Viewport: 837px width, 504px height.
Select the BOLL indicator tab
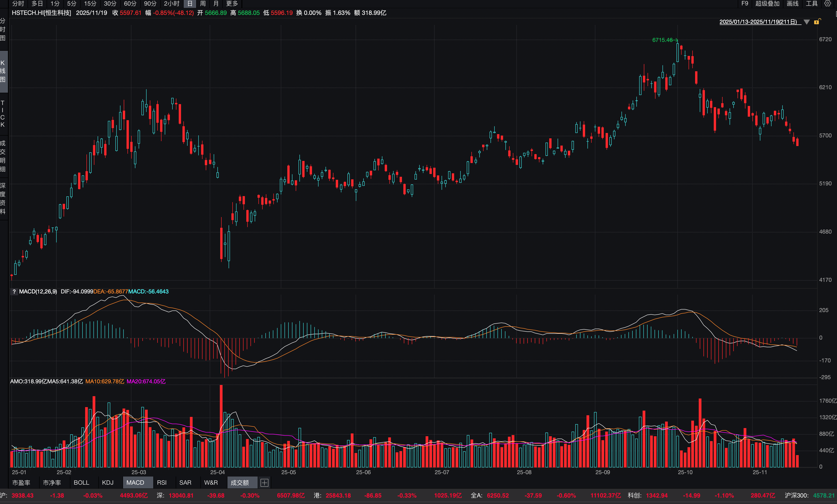(81, 482)
